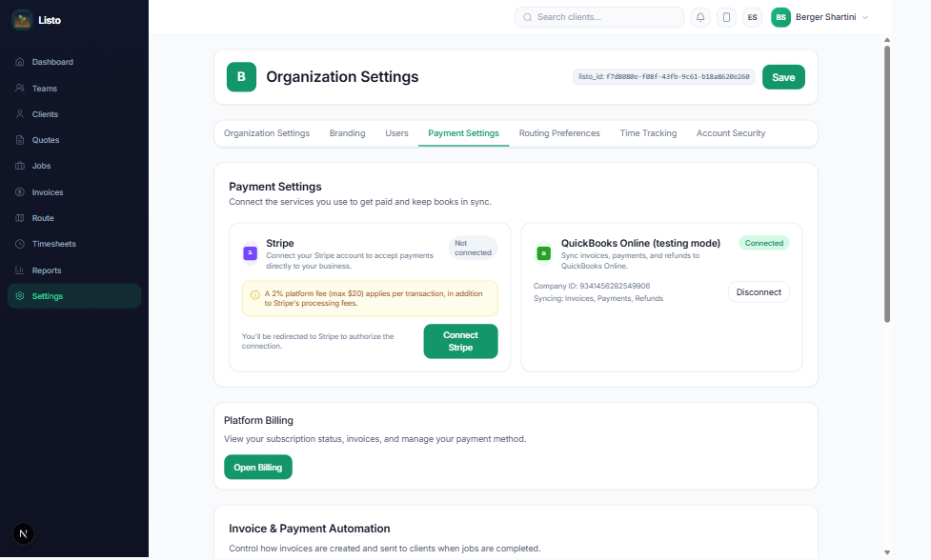Click the Save button
The width and height of the screenshot is (931, 560).
click(x=783, y=77)
